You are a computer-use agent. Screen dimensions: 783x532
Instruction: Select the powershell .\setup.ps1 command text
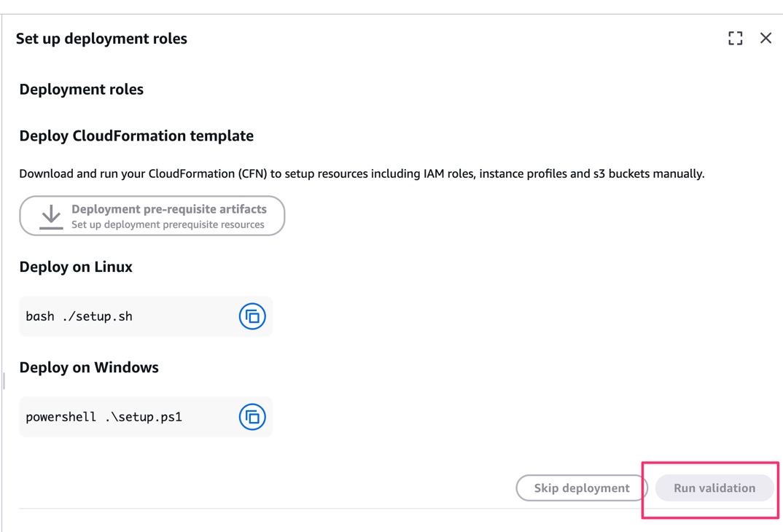104,417
